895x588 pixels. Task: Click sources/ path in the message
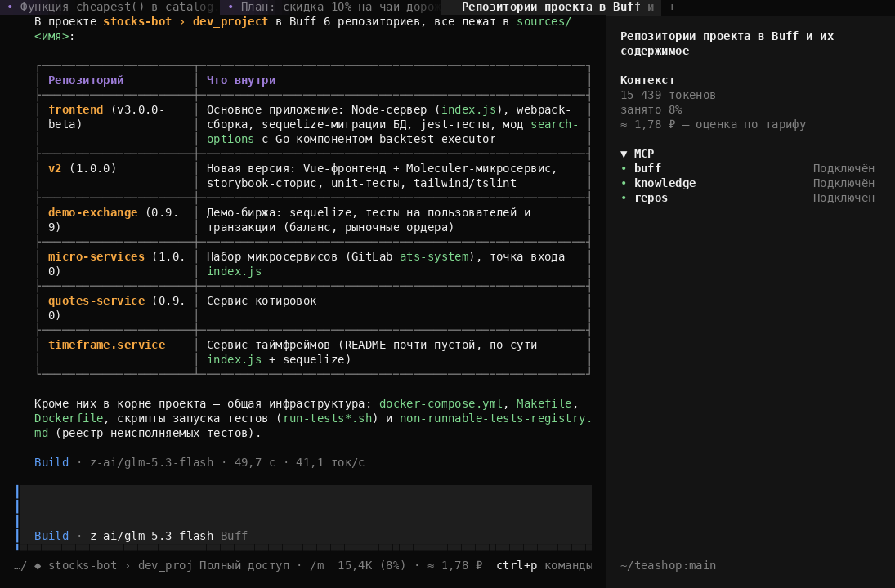(x=544, y=21)
